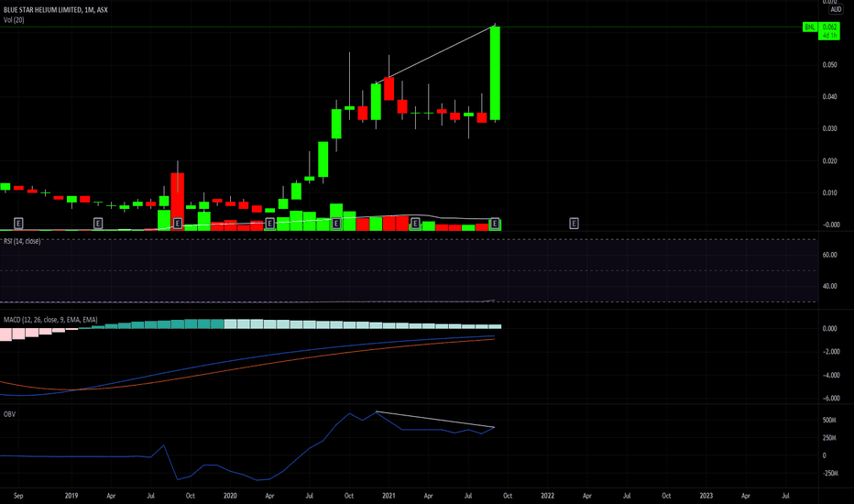Viewport: 854px width, 504px height.
Task: Click the 0.030 price axis label
Action: point(829,128)
